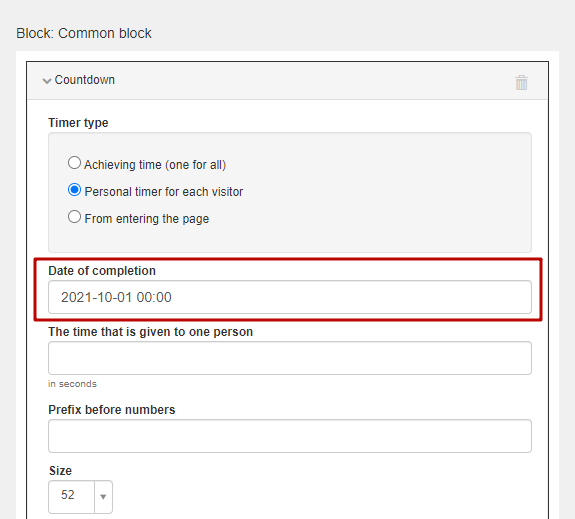
Task: Click the Date of completion label
Action: [102, 271]
